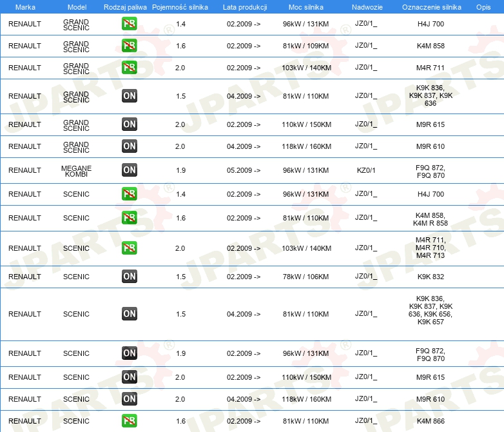
Task: Select the Grand Scenic M4R 711 engine cell
Action: coord(431,68)
